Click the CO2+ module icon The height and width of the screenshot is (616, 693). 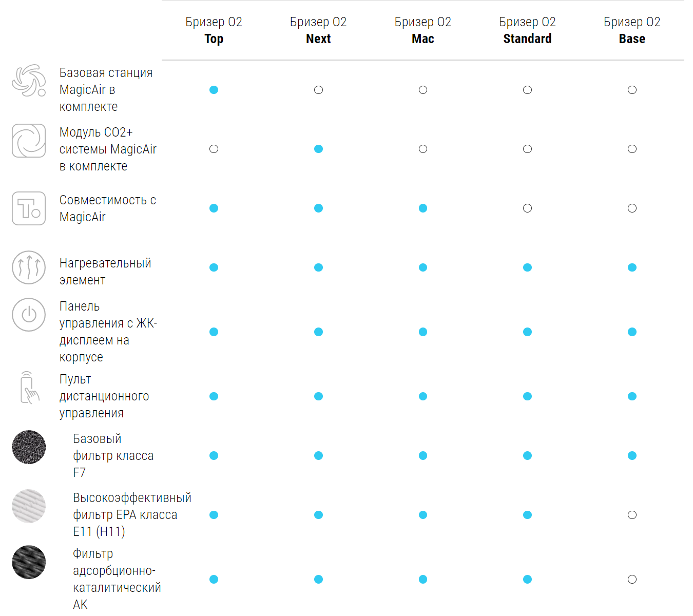tap(29, 140)
